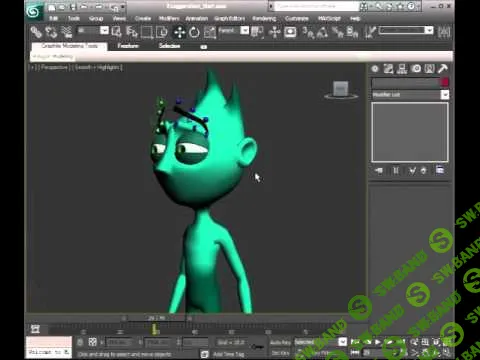Open the Customize menu
The image size is (480, 360).
297,18
